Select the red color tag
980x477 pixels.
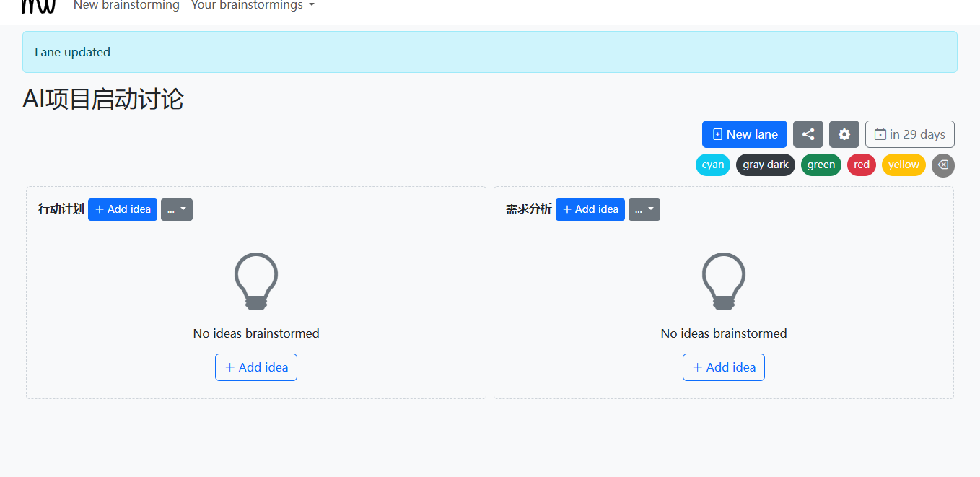pos(862,165)
